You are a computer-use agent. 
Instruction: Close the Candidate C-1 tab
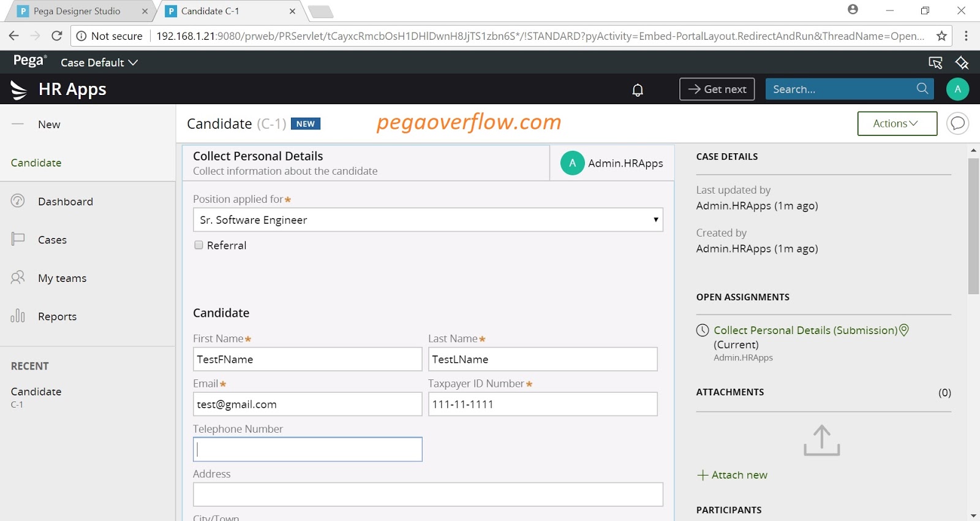tap(292, 11)
